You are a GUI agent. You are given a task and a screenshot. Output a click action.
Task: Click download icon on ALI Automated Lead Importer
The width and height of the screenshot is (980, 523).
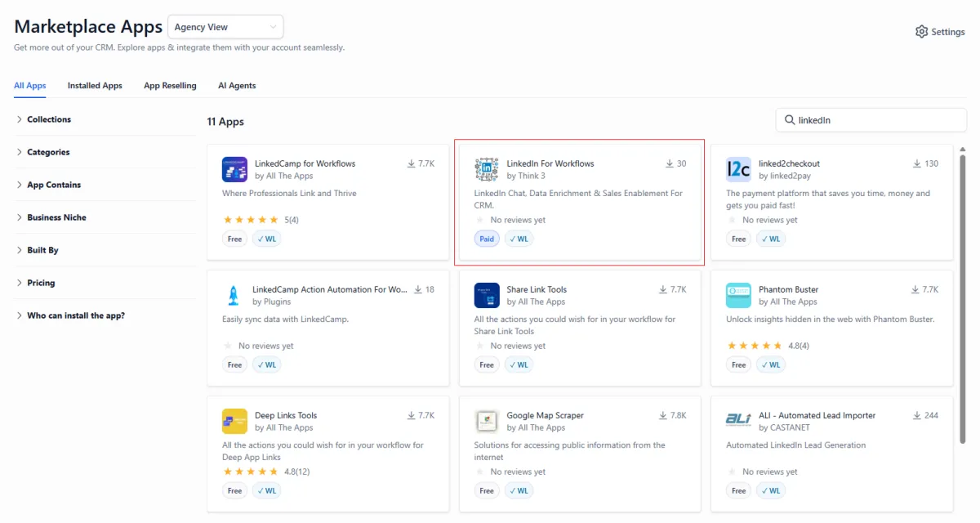917,415
